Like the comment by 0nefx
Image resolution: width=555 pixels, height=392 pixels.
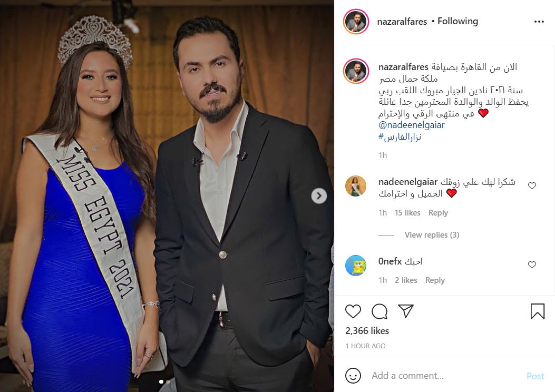(x=532, y=264)
